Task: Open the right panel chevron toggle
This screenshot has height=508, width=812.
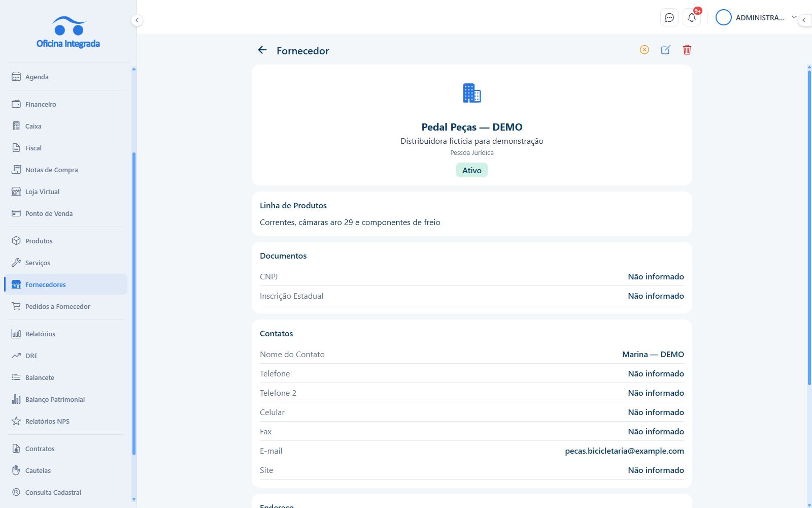Action: pos(804,20)
